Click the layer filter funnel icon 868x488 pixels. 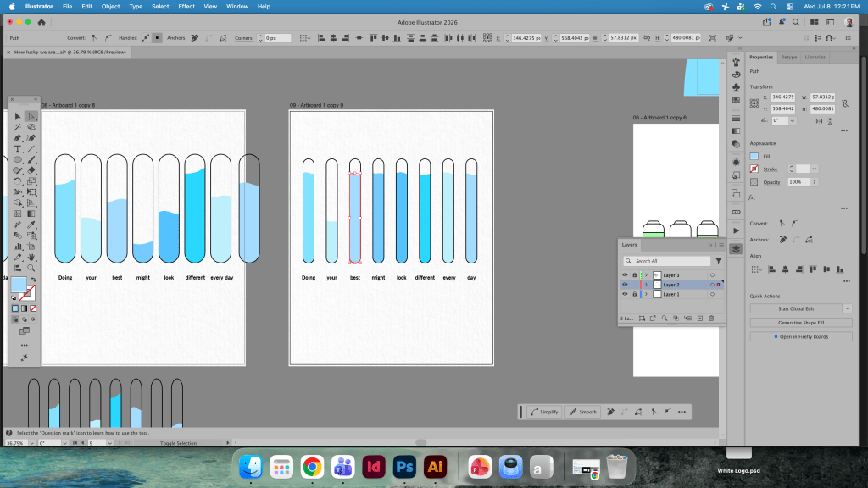point(718,261)
